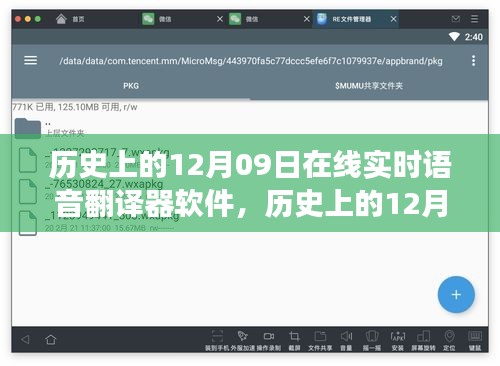The width and height of the screenshot is (500, 366).
Task: Open the emulator menu icon in title bar
Action: click(474, 19)
